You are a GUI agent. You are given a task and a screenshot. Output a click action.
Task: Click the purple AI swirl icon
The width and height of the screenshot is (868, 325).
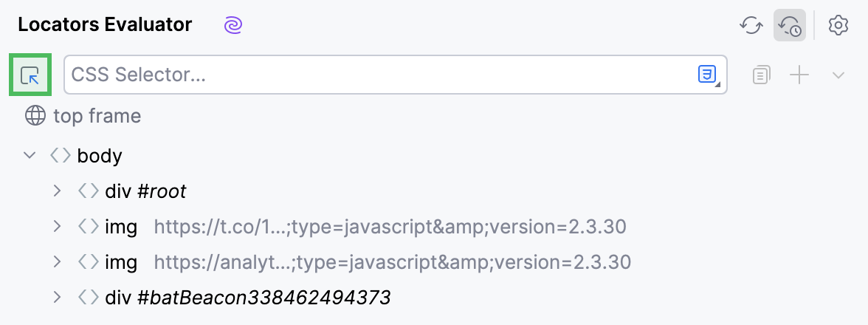click(233, 25)
